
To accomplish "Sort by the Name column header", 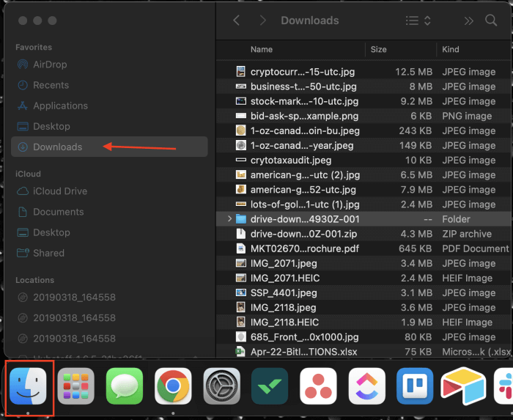I will [x=261, y=49].
